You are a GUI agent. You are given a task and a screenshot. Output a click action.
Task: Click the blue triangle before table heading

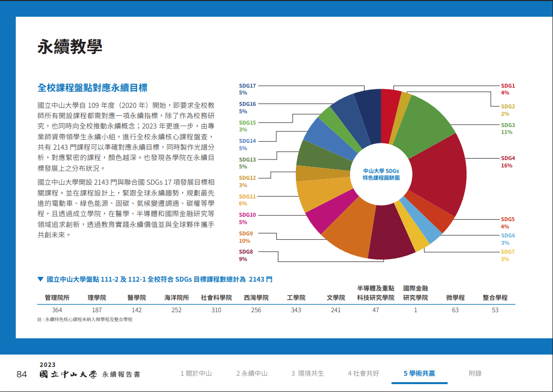[x=40, y=279]
